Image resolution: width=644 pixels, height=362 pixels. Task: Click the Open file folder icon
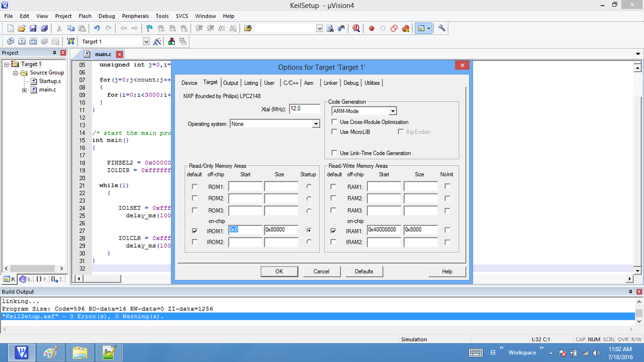click(21, 28)
